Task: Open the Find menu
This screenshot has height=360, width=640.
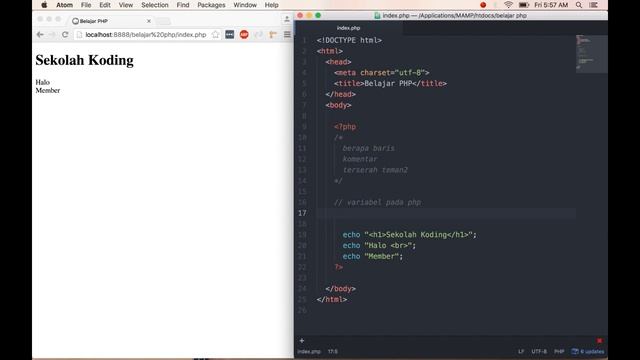Action: click(x=183, y=5)
